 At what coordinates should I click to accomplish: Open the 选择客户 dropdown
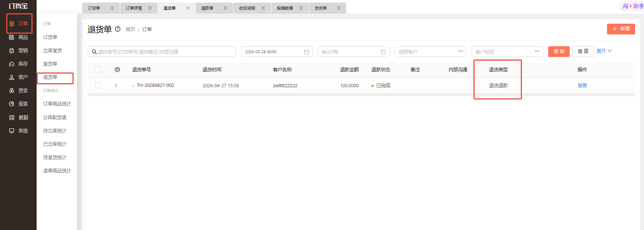pyautogui.click(x=430, y=52)
